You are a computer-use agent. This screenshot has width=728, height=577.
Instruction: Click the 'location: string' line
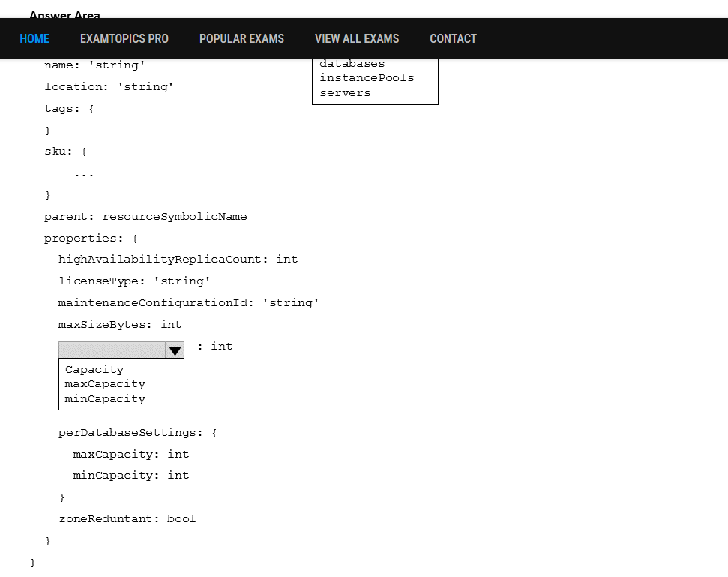pos(109,87)
